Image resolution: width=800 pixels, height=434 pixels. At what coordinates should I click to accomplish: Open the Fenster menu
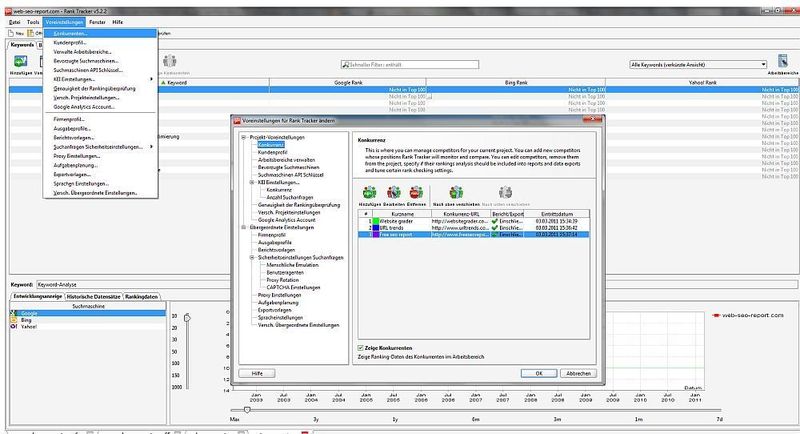(x=97, y=22)
